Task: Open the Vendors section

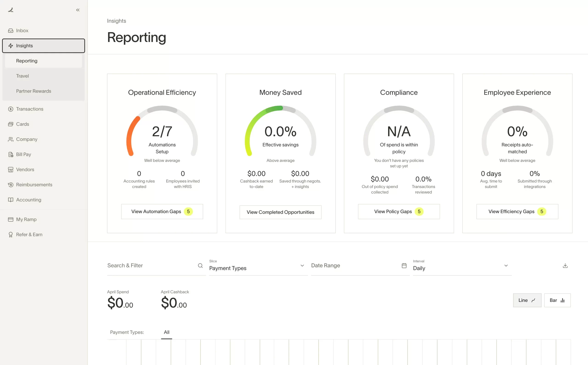Action: tap(25, 169)
